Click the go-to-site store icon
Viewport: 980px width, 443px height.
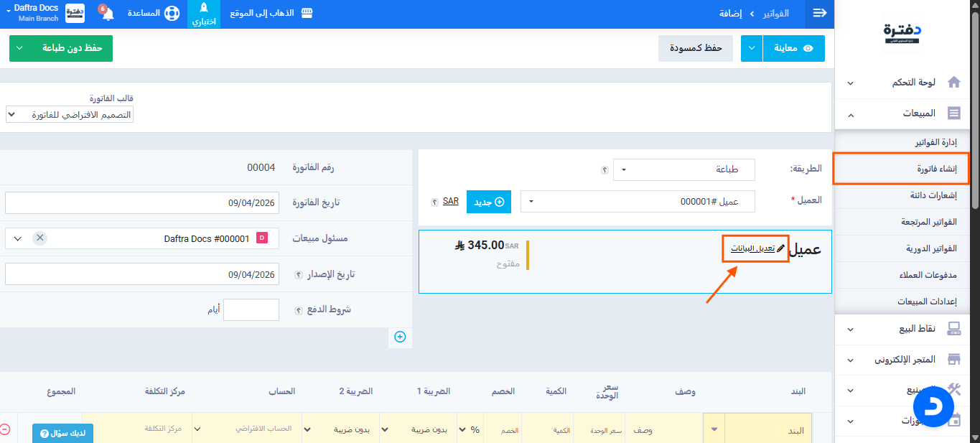[x=307, y=14]
